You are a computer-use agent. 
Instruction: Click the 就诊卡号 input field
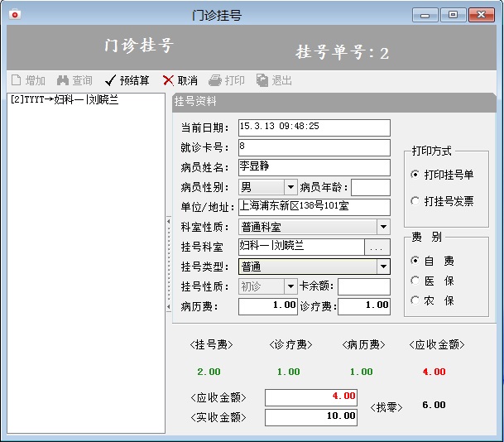[314, 147]
